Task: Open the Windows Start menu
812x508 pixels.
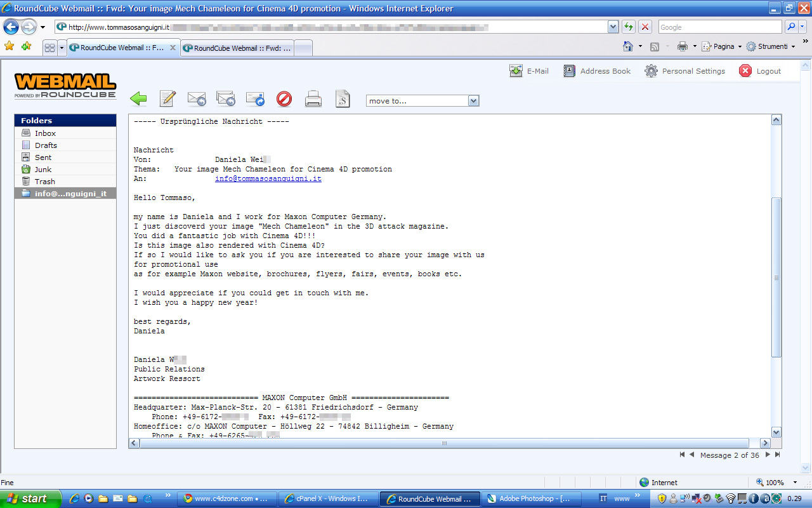Action: (30, 498)
